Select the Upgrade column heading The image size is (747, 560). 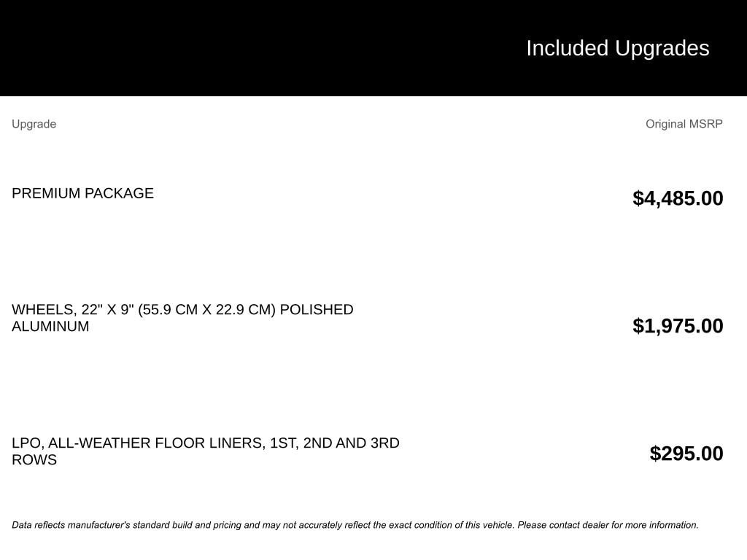click(x=34, y=124)
